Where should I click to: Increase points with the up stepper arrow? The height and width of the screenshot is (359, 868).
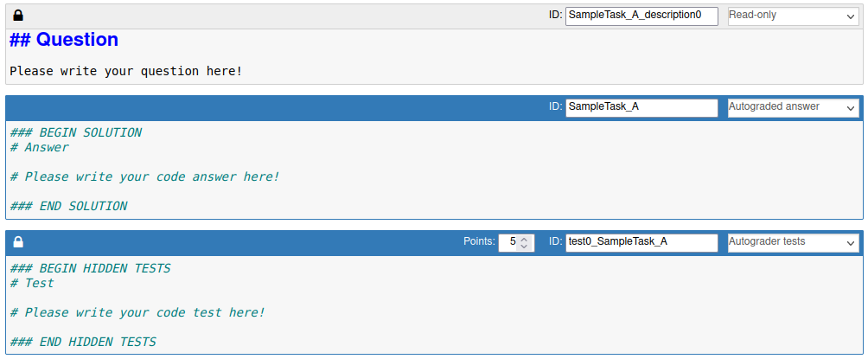point(525,239)
